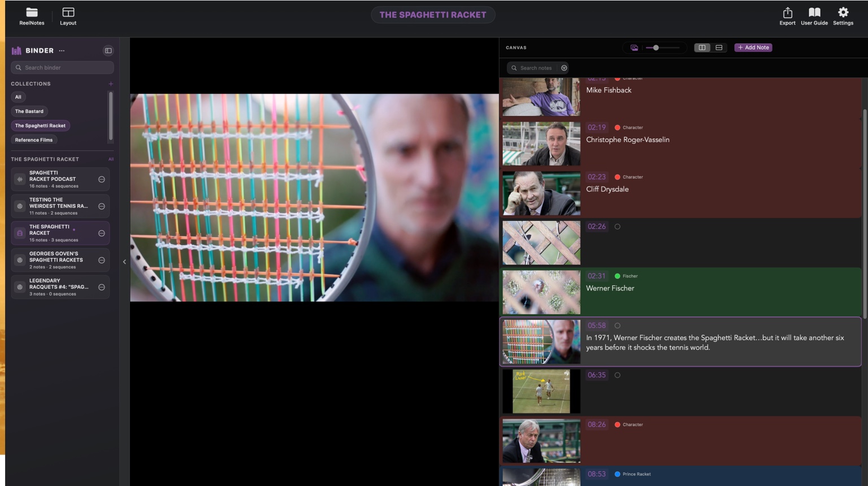The width and height of the screenshot is (868, 486).
Task: Switch to side-by-side canvas layout
Action: click(702, 47)
